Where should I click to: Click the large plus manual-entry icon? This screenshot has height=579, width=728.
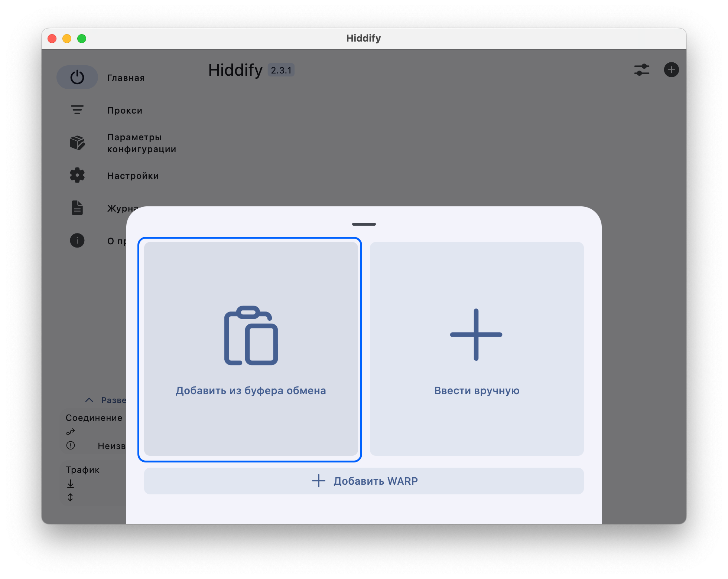click(476, 334)
